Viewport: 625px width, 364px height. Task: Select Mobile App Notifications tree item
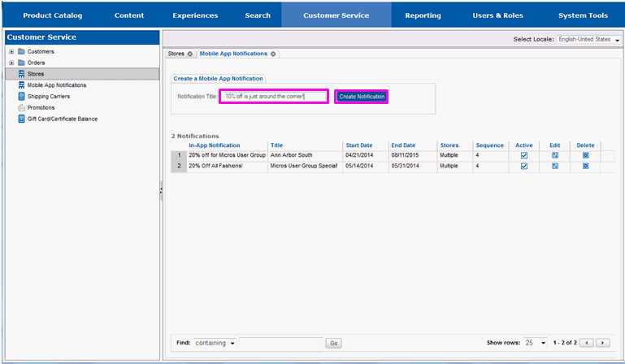pos(57,85)
